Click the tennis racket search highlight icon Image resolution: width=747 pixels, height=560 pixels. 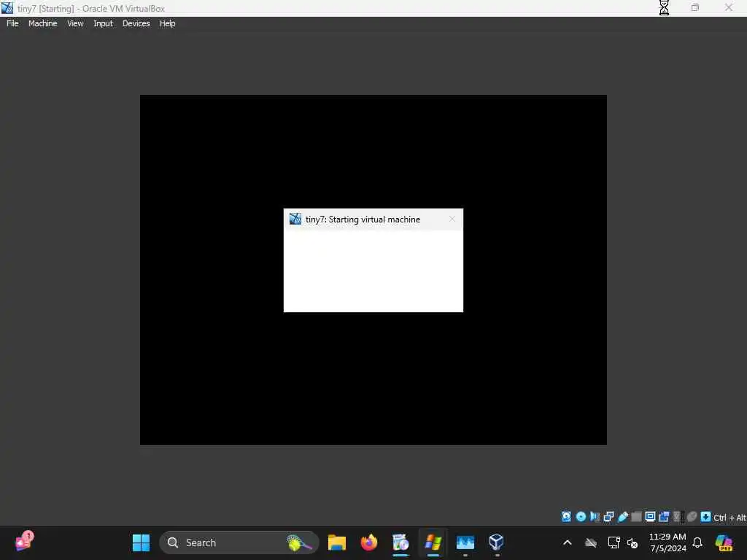pos(300,542)
